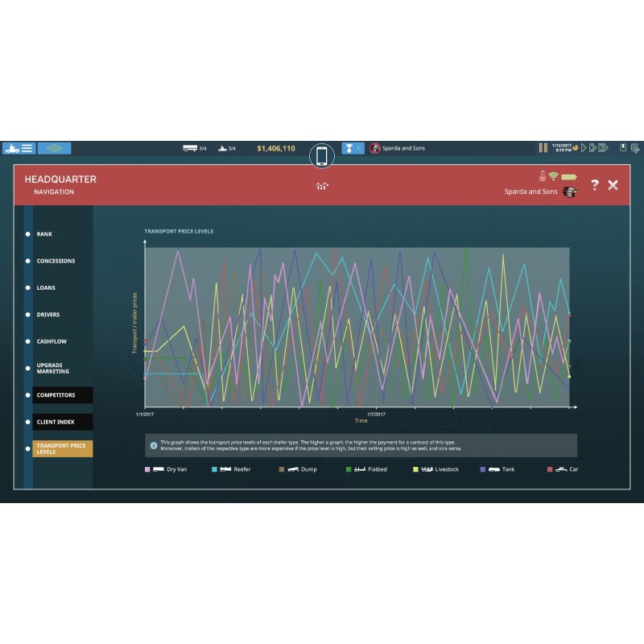Go to the Loans page
Screen dimensions: 644x644
(x=46, y=287)
